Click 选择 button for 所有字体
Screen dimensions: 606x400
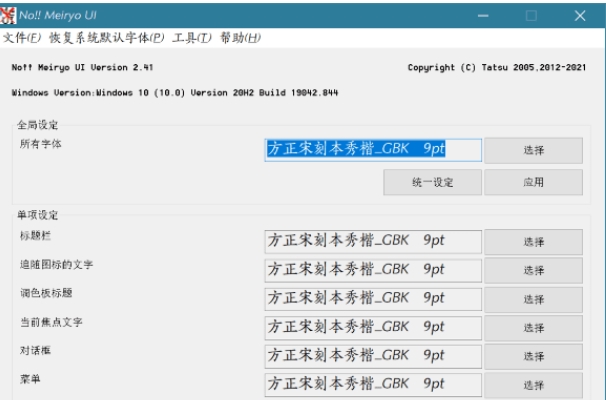pyautogui.click(x=533, y=150)
